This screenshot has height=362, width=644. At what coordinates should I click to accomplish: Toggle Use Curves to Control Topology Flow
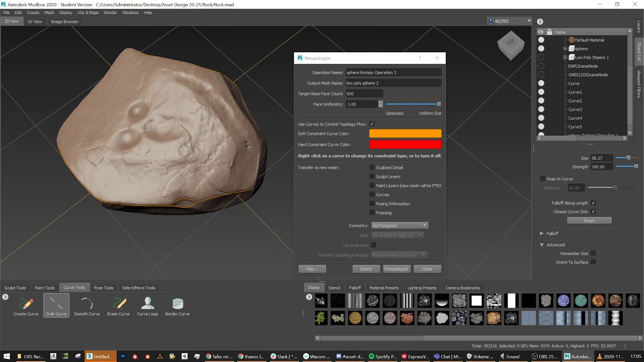[372, 124]
